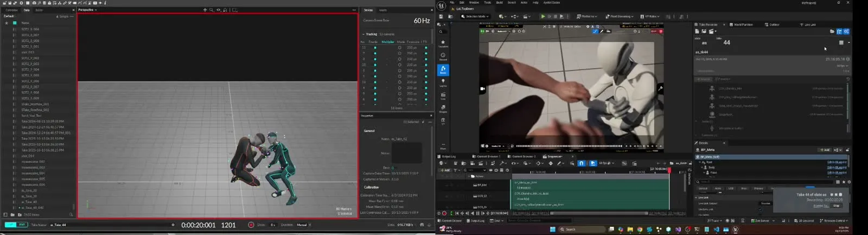Switch to the World Partition tab
The image size is (868, 235).
[742, 24]
